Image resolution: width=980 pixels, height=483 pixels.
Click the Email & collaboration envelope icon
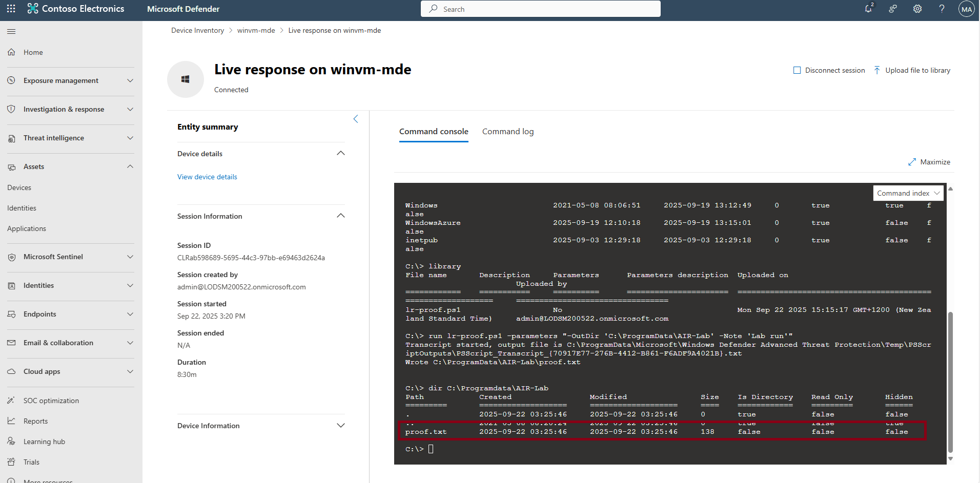point(11,343)
